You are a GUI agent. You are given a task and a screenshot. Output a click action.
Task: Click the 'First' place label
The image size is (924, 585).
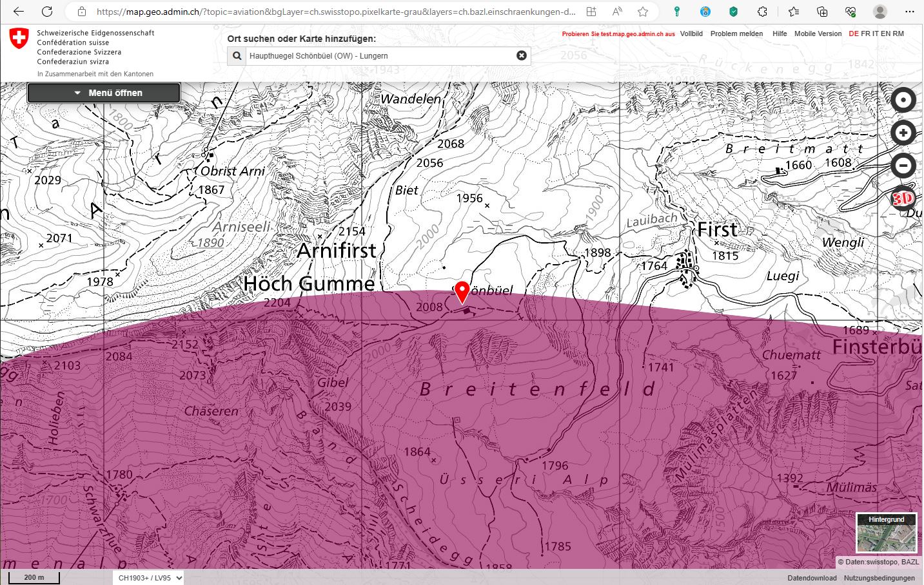[x=717, y=230]
